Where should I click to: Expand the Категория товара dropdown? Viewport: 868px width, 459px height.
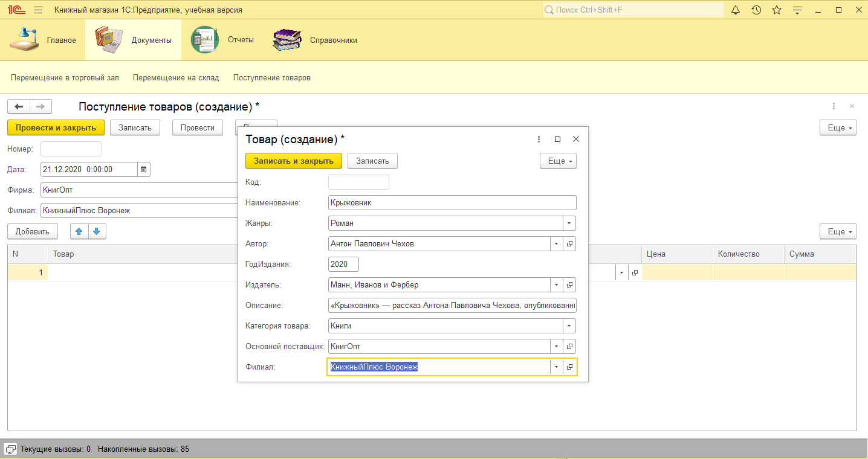coord(569,326)
